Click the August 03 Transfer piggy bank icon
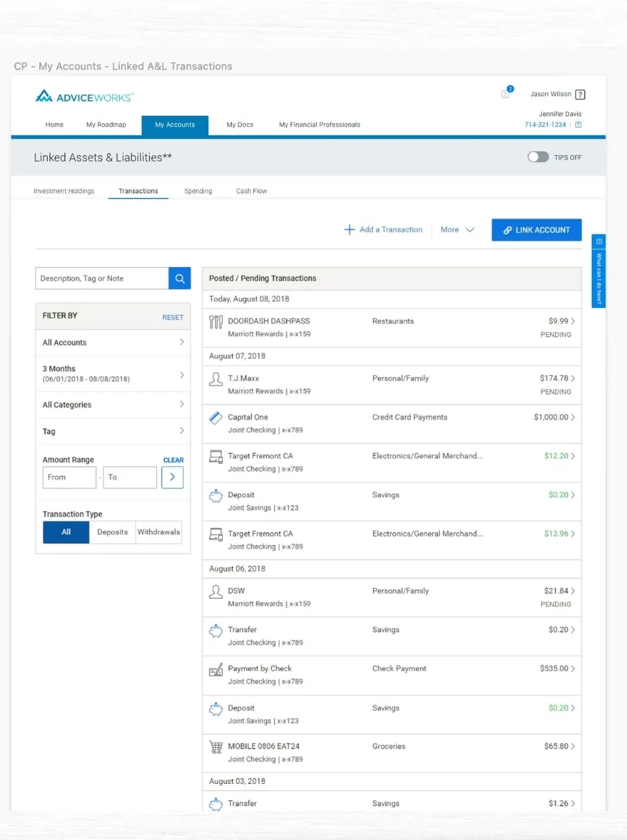The width and height of the screenshot is (627, 840). tap(216, 804)
